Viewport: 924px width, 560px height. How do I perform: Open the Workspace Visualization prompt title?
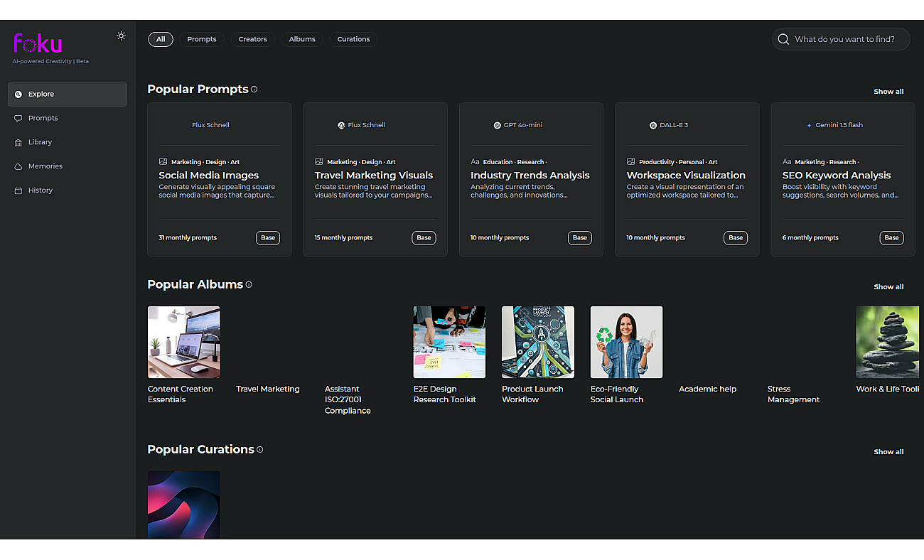(x=686, y=176)
